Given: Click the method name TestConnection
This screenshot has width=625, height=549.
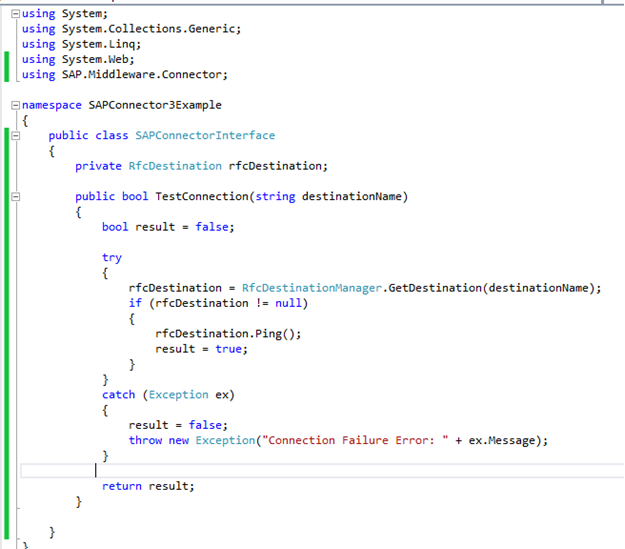Looking at the screenshot, I should coord(202,197).
